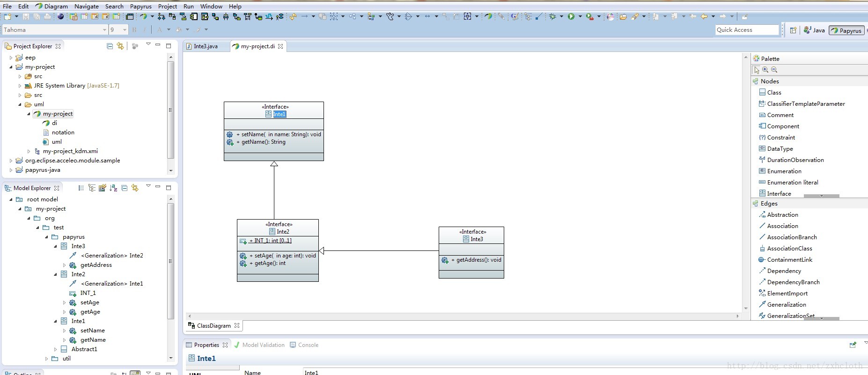Open the Window menu

211,6
